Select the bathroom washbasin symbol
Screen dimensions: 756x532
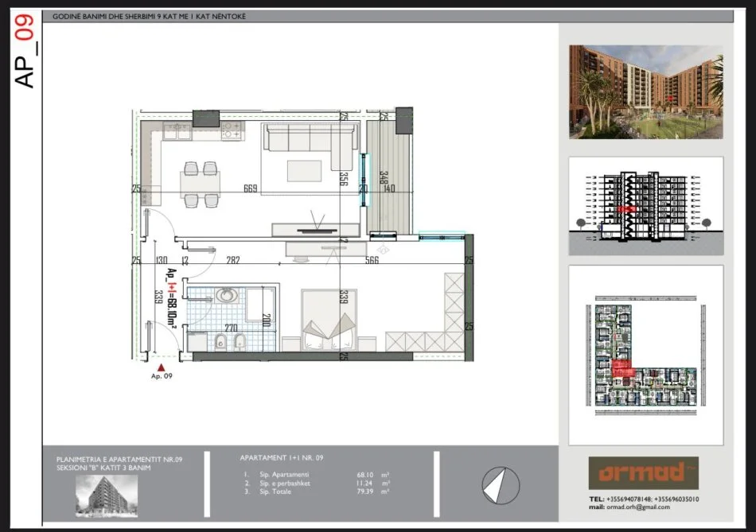(227, 296)
